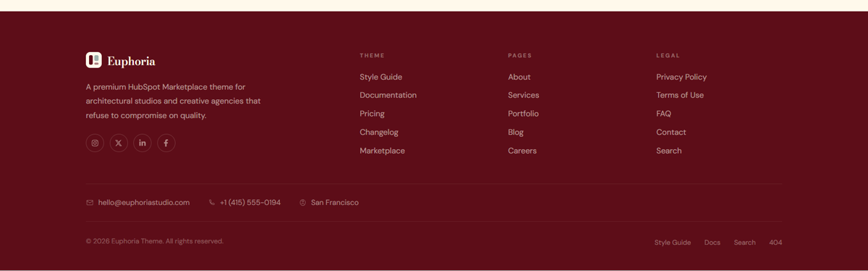The height and width of the screenshot is (271, 868).
Task: Click the LEGAL column heading
Action: [668, 56]
